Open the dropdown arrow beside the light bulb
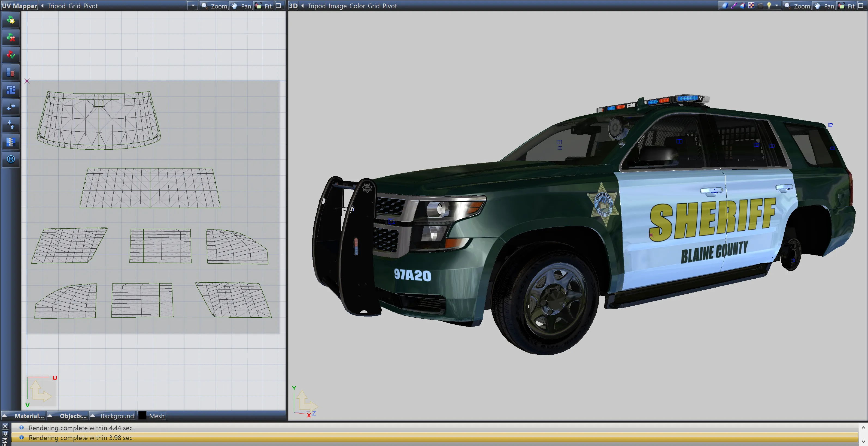868x446 pixels. point(777,5)
